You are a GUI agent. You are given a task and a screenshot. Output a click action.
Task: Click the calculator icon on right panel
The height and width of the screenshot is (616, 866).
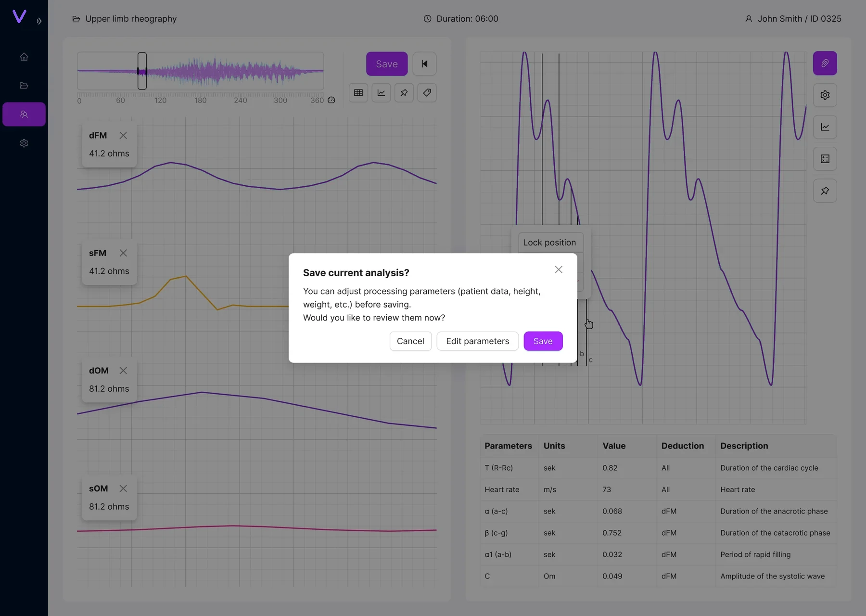[825, 159]
